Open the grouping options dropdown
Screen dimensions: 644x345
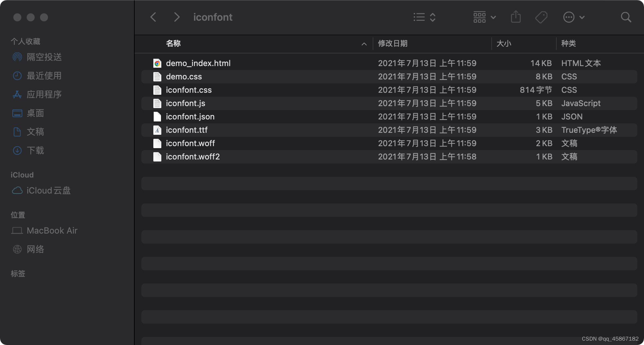point(484,17)
